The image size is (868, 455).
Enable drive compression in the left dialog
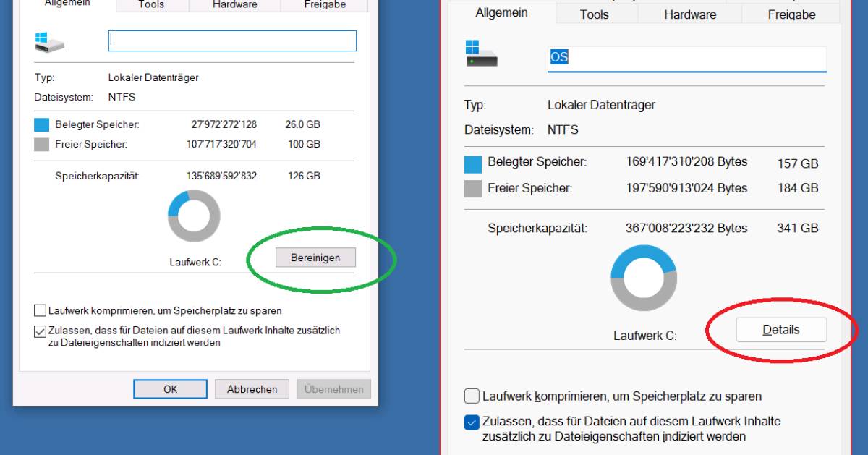(40, 310)
